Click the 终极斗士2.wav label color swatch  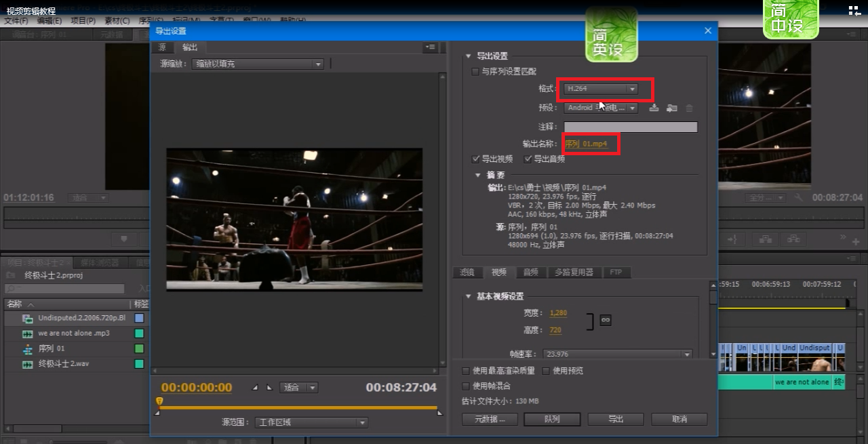pos(139,364)
